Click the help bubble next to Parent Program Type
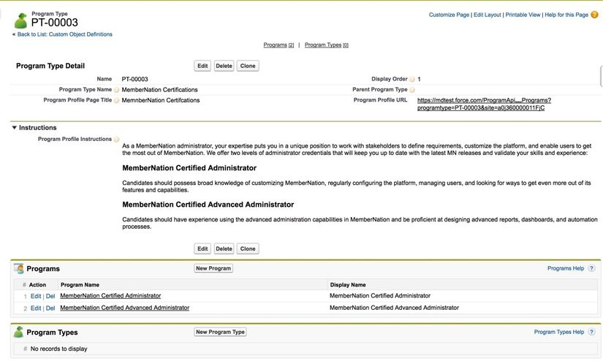Image resolution: width=603 pixels, height=364 pixels. 412,90
